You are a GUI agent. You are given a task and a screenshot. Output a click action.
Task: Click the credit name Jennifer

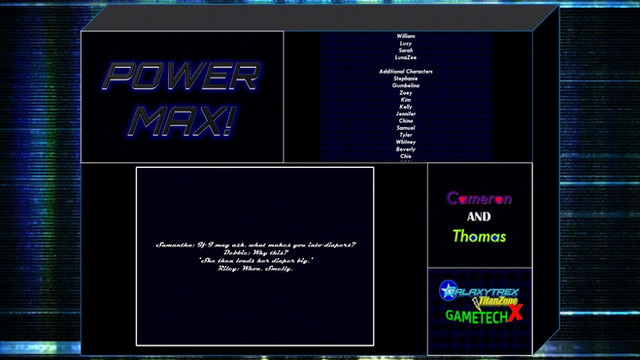[x=406, y=114]
